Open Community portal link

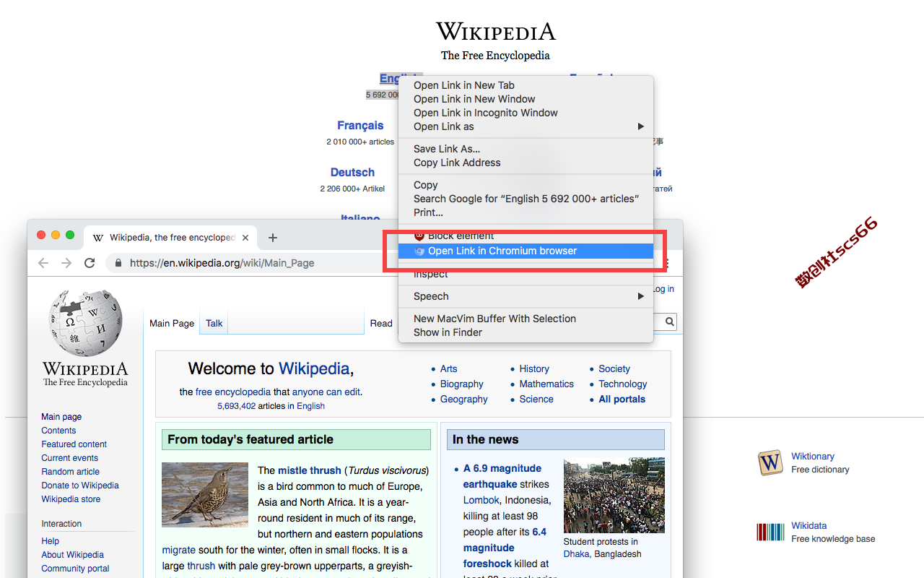click(75, 569)
